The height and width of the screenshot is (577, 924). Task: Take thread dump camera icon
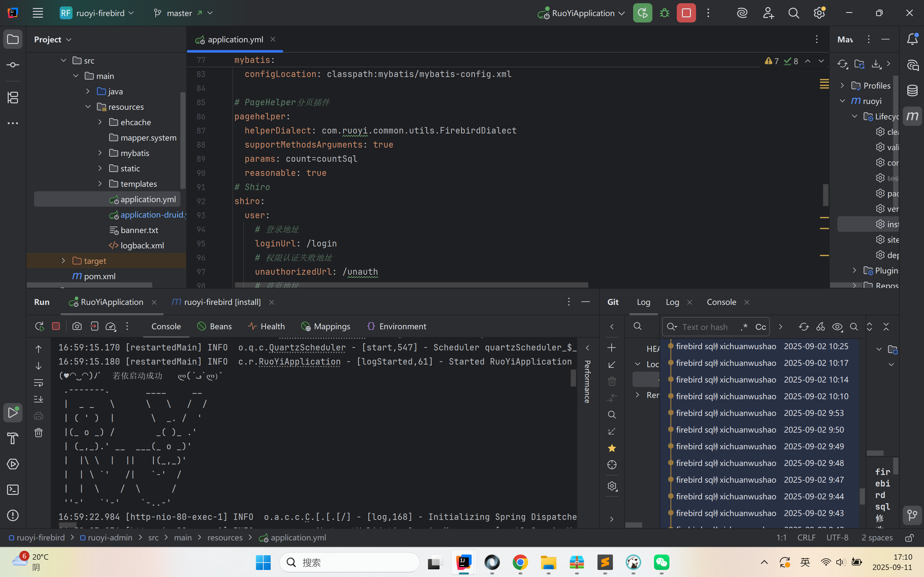pos(77,326)
